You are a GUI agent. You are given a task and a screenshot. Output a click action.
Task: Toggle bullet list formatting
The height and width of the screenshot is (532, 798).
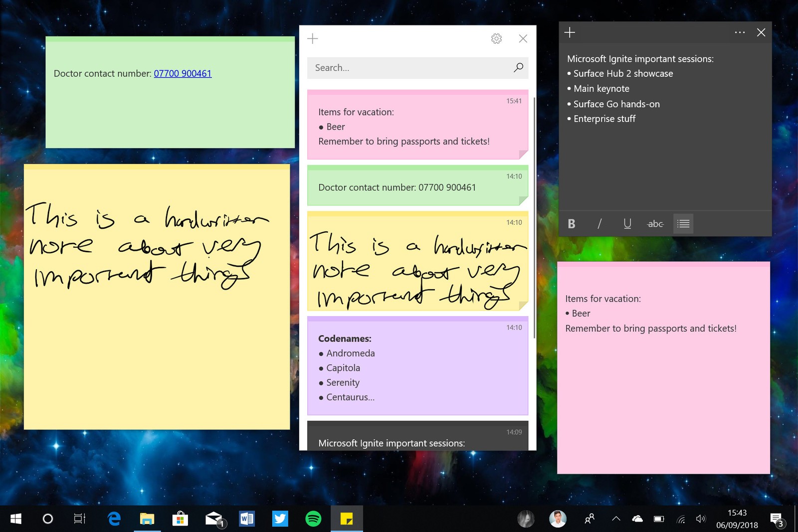683,224
